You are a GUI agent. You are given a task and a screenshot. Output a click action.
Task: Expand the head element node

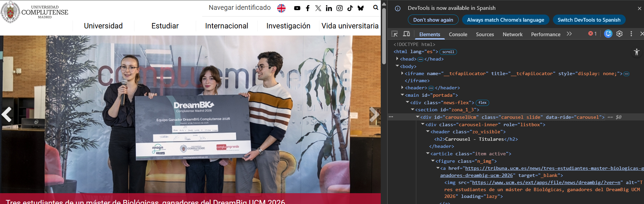pos(397,59)
